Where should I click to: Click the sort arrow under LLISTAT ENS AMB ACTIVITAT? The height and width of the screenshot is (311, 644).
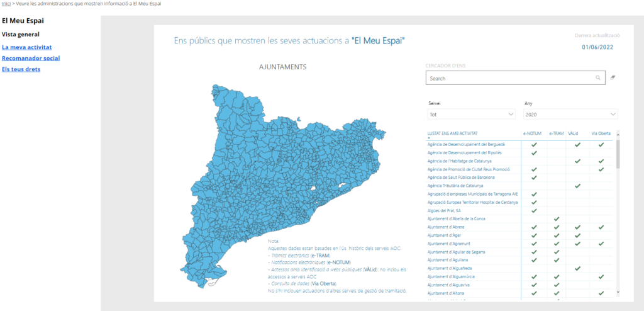428,137
